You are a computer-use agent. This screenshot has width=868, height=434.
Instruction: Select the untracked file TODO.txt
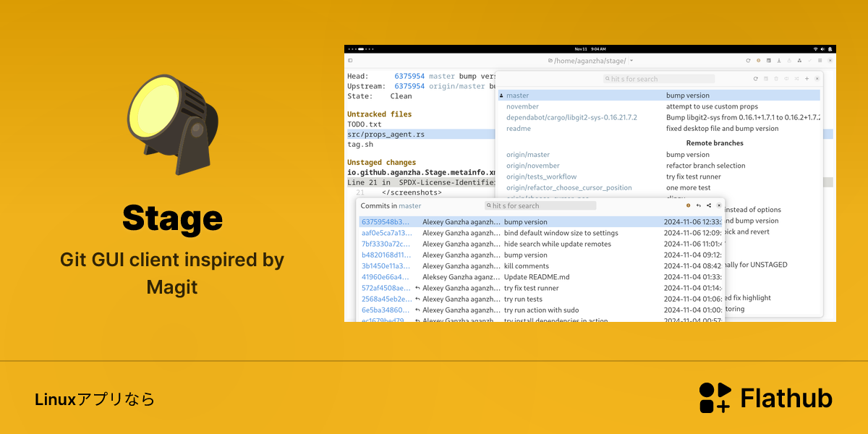[x=365, y=124]
